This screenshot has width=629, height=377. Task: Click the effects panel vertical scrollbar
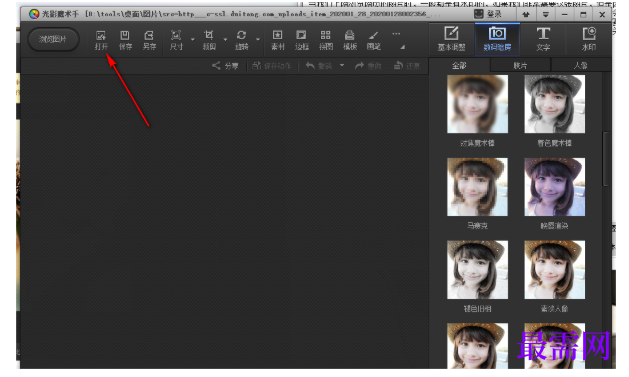(606, 158)
